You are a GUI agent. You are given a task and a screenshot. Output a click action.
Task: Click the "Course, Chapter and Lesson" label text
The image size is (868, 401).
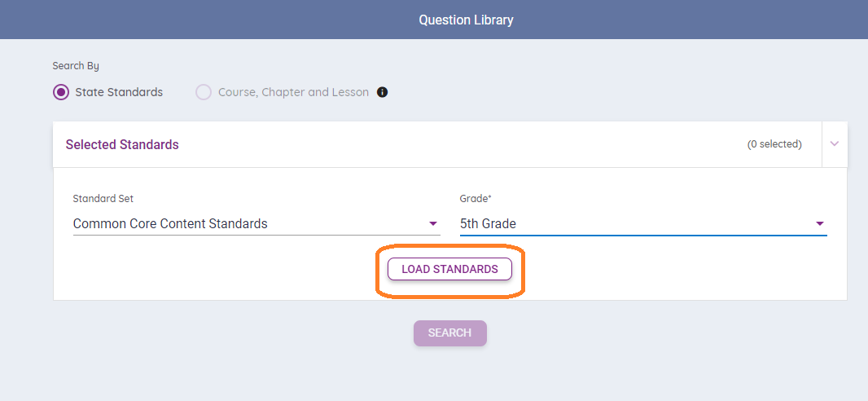[x=293, y=92]
